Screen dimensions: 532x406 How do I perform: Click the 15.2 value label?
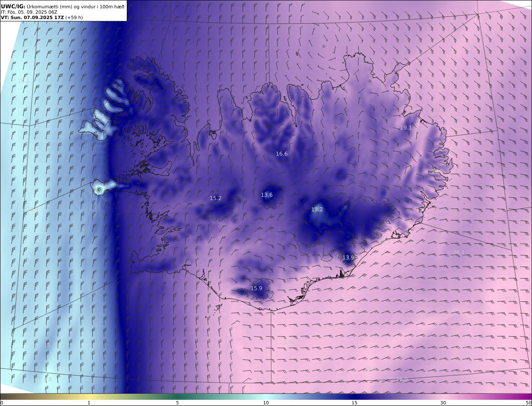point(216,198)
